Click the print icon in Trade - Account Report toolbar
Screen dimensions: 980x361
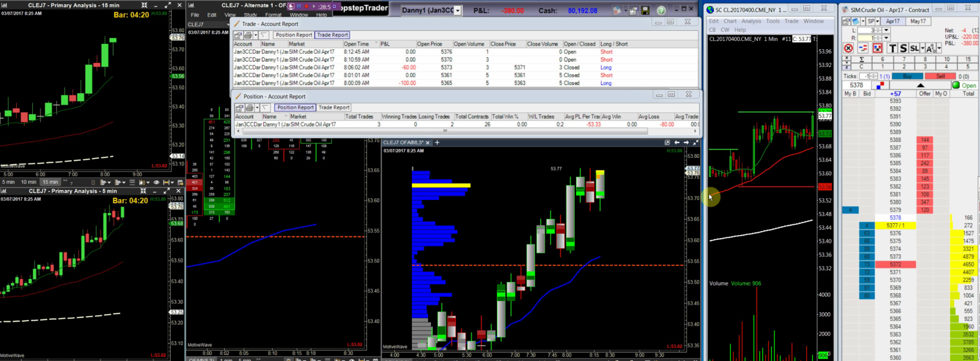point(248,35)
